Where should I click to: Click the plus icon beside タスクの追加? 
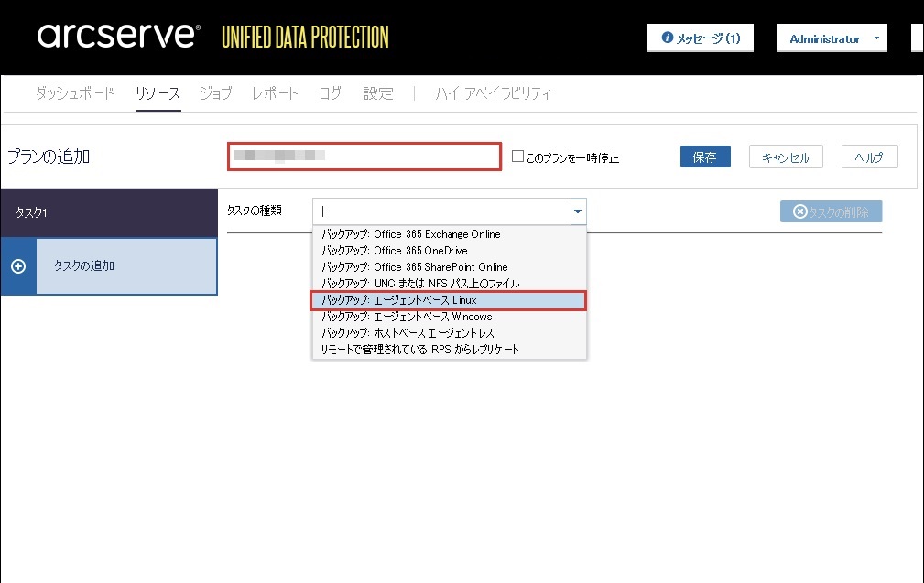(x=18, y=266)
